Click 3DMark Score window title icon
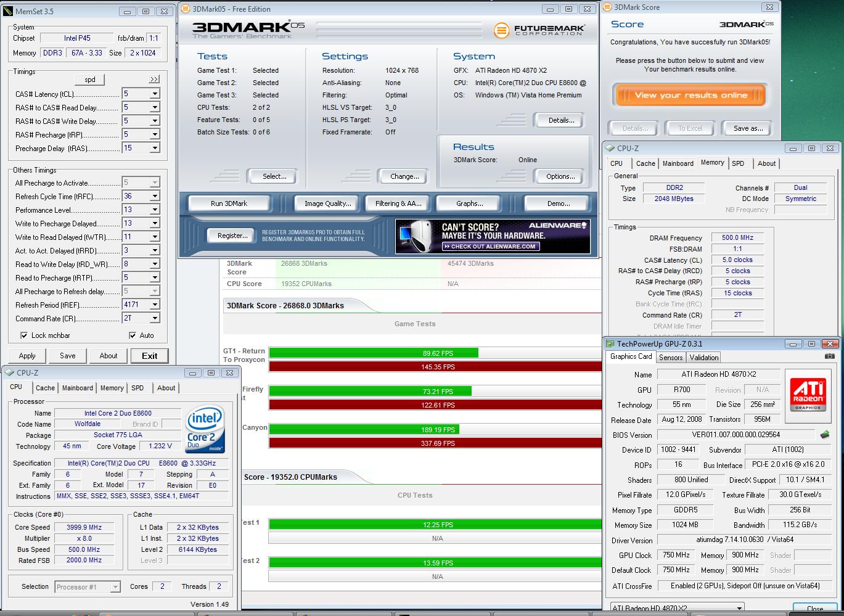Image resolution: width=844 pixels, height=616 pixels. tap(608, 7)
